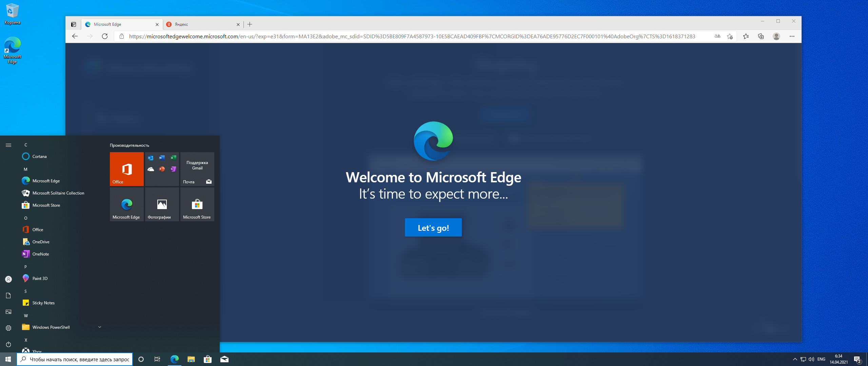Open Microsoft Store from app list

61,205
